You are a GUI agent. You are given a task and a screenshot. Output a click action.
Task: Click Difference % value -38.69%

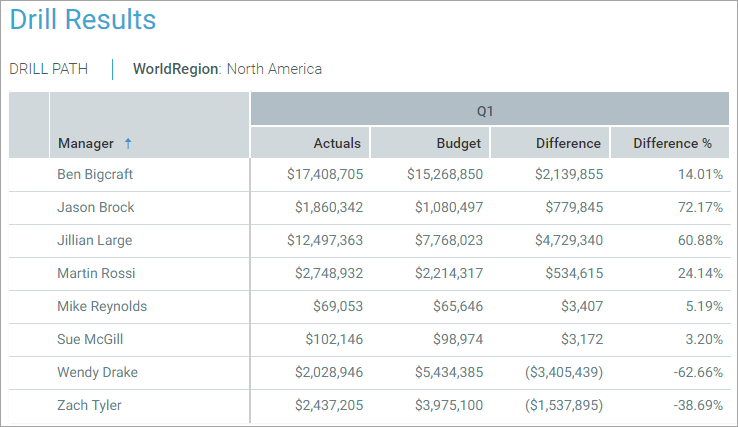[698, 405]
